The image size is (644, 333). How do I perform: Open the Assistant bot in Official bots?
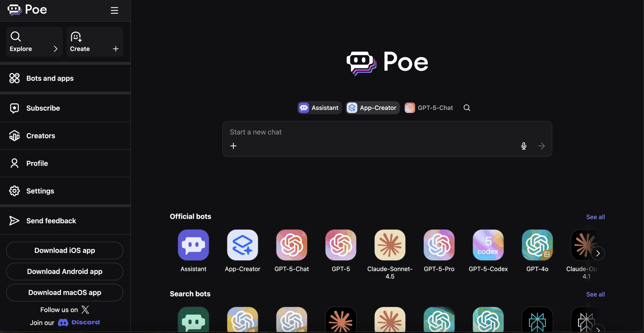click(x=194, y=251)
